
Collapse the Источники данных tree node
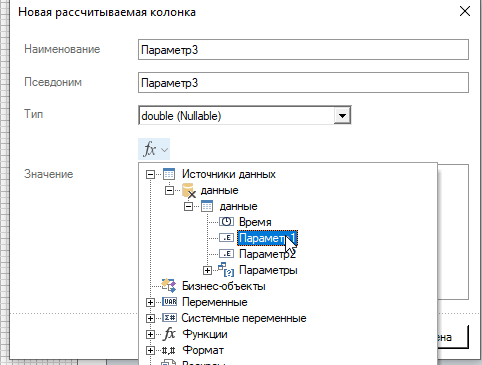point(150,174)
